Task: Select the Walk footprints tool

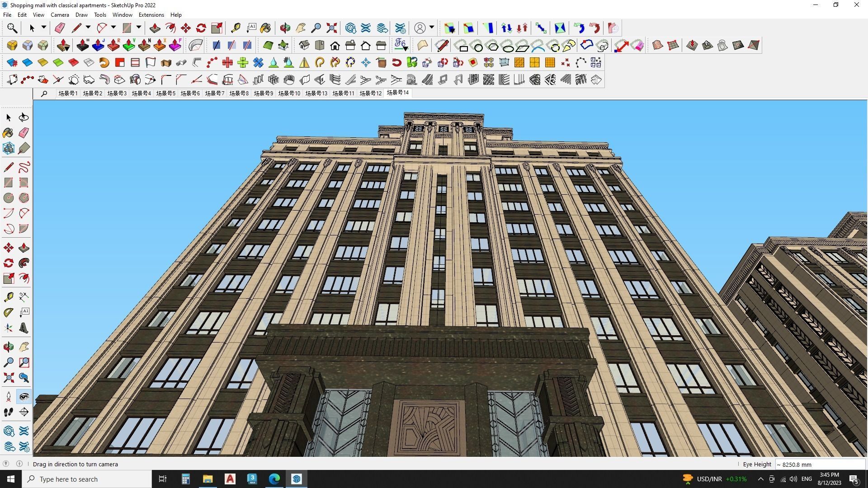Action: [x=9, y=412]
